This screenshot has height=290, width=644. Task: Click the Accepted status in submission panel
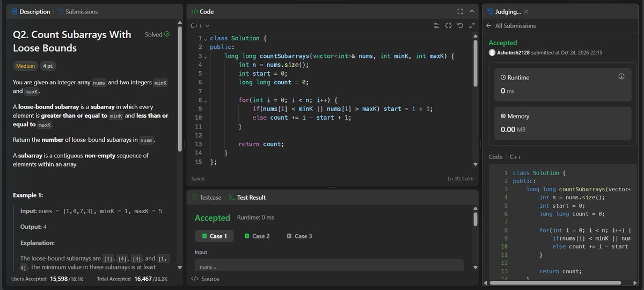coord(503,42)
